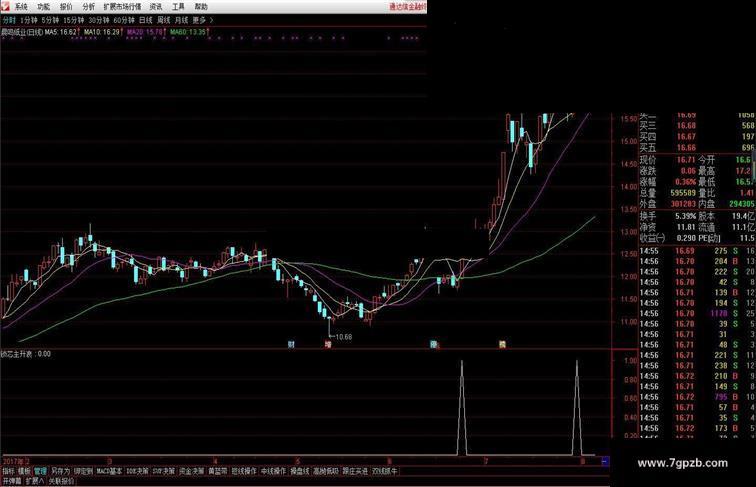This screenshot has height=487, width=756.
Task: Select the 跟庄买进 indicator tab
Action: click(355, 471)
